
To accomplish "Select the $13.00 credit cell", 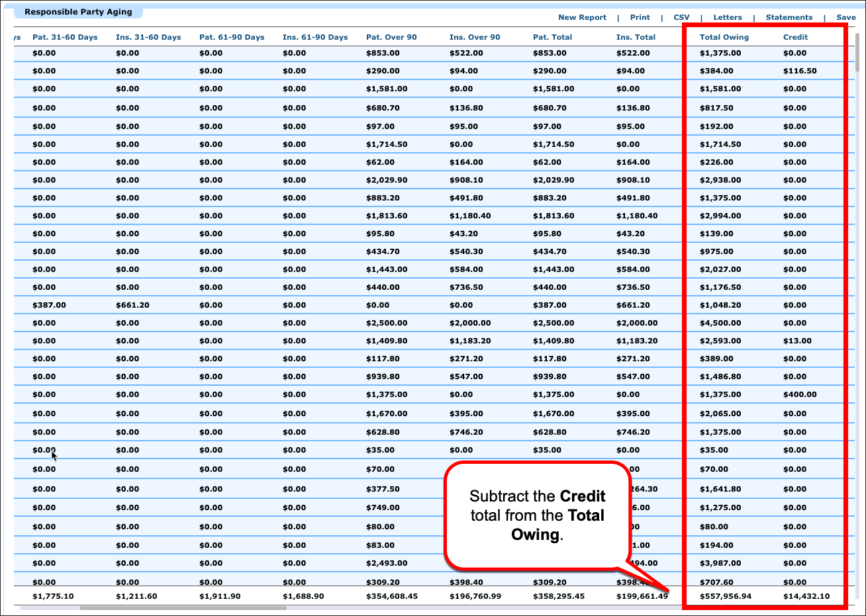I will pyautogui.click(x=797, y=341).
